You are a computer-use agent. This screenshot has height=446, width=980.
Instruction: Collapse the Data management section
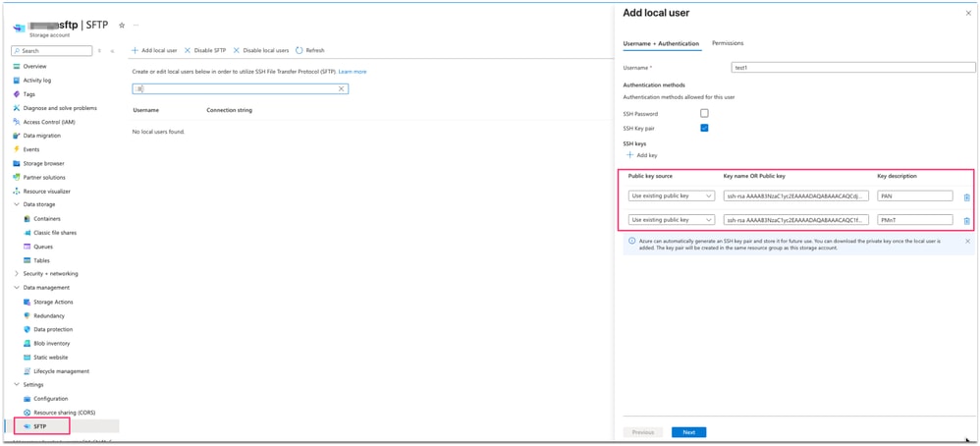[17, 288]
